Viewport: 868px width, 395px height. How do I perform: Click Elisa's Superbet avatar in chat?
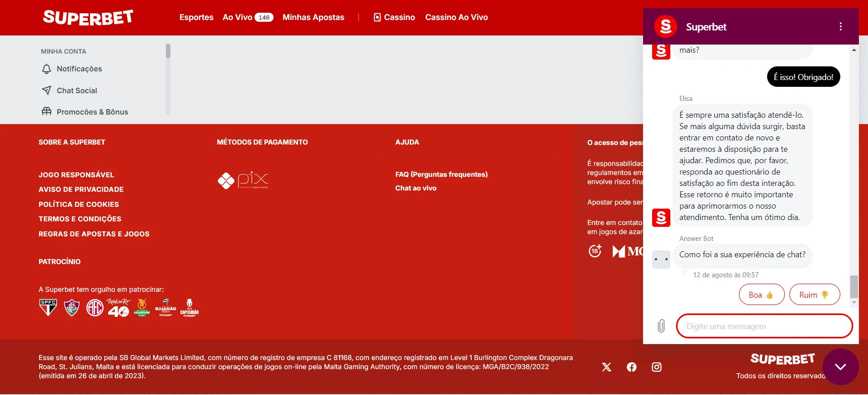661,218
